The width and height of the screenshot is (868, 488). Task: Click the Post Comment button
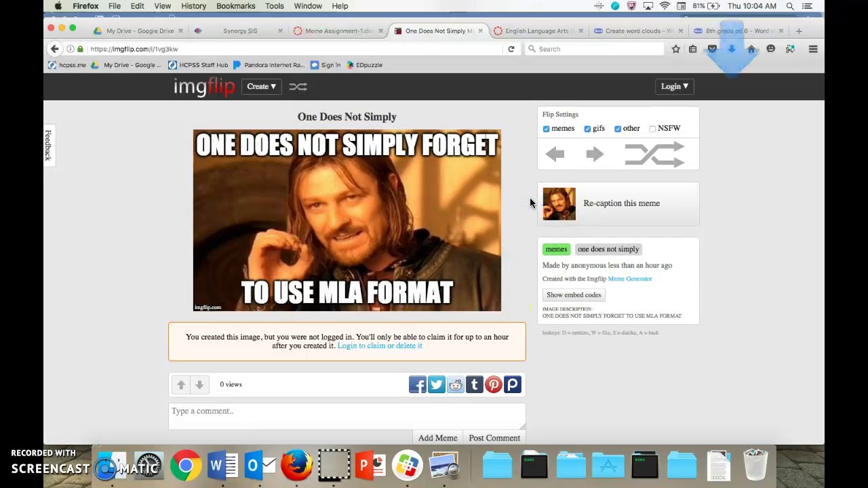tap(494, 438)
